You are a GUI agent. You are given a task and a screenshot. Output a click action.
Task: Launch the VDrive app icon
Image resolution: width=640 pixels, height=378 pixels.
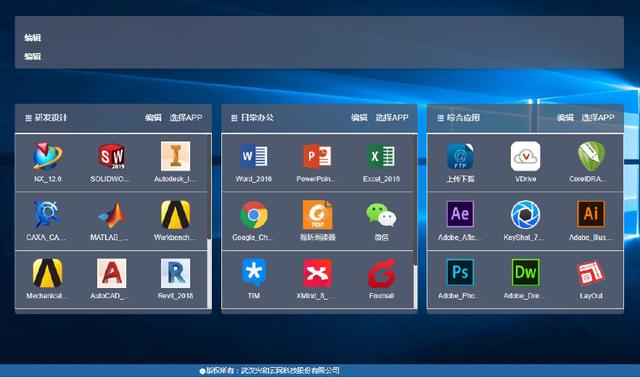pyautogui.click(x=525, y=156)
